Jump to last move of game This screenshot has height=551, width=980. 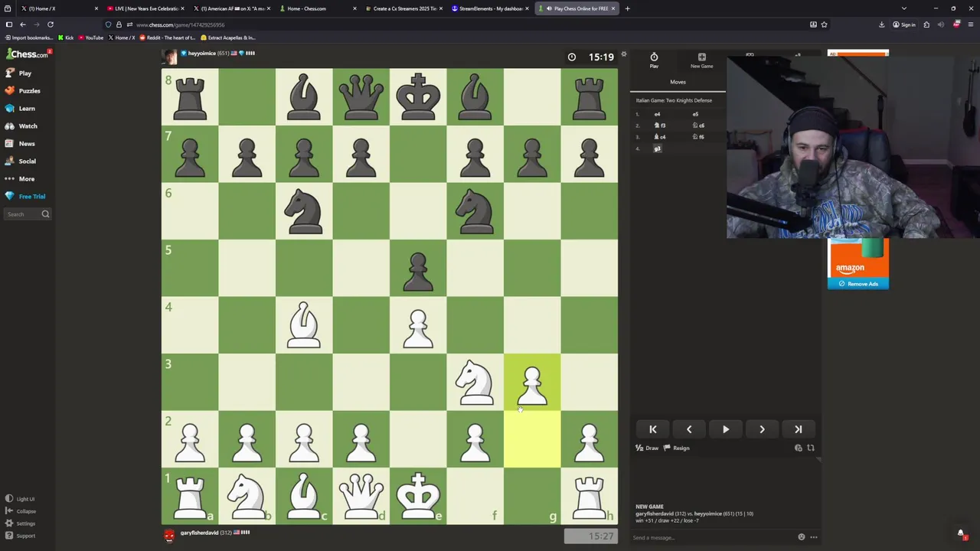click(799, 429)
